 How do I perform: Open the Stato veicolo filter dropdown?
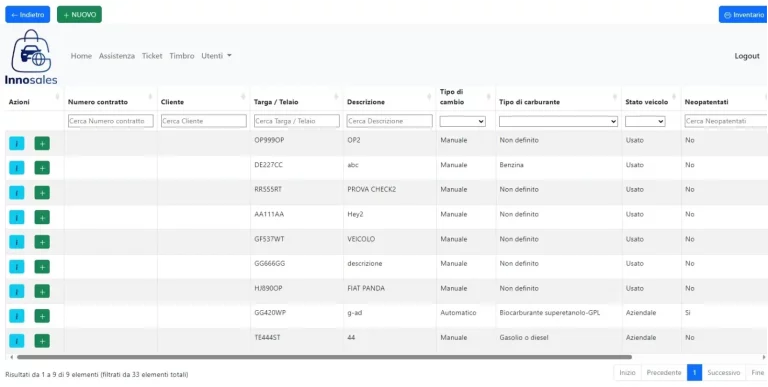(x=645, y=121)
